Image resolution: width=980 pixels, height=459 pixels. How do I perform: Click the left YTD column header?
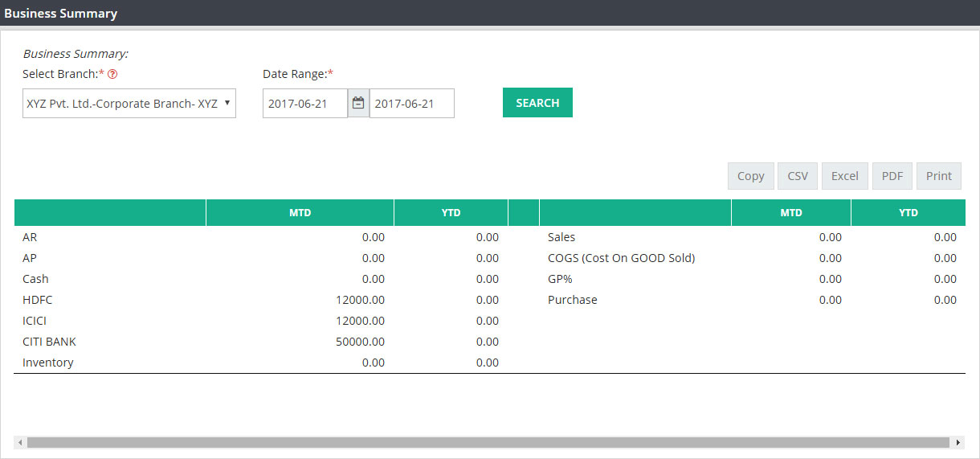point(451,213)
